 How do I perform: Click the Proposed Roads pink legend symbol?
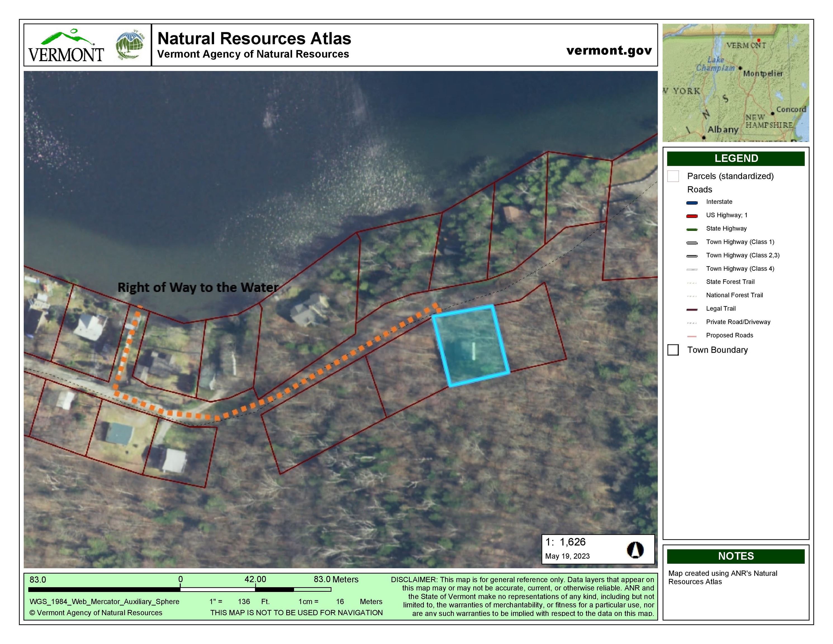[692, 336]
